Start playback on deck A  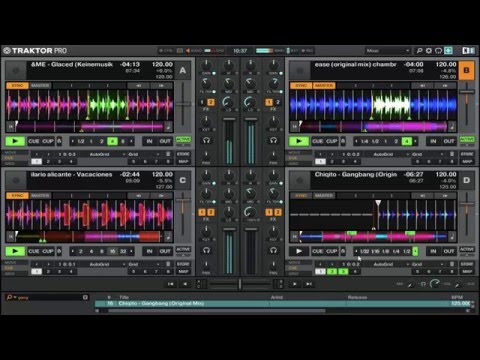click(15, 141)
